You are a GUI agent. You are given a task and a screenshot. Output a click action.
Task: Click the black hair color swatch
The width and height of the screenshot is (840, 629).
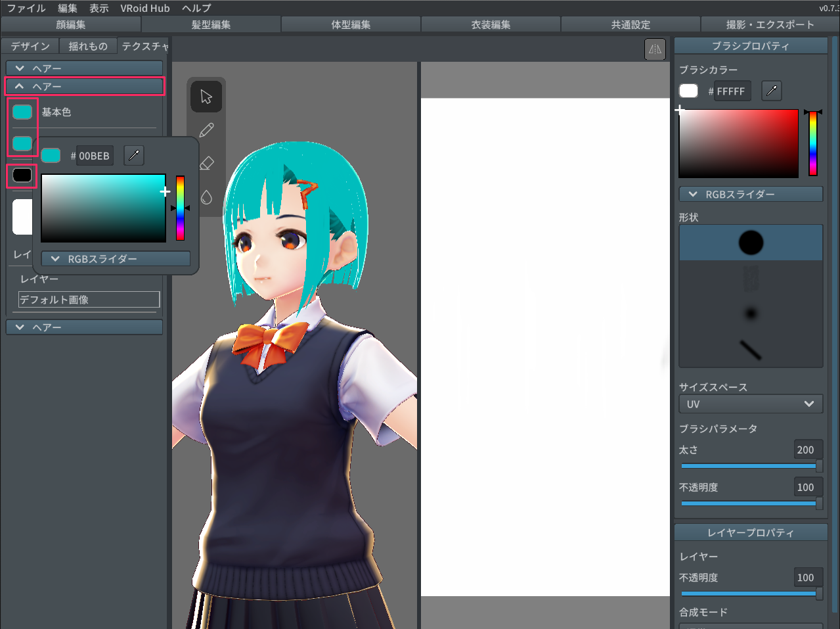coord(22,175)
